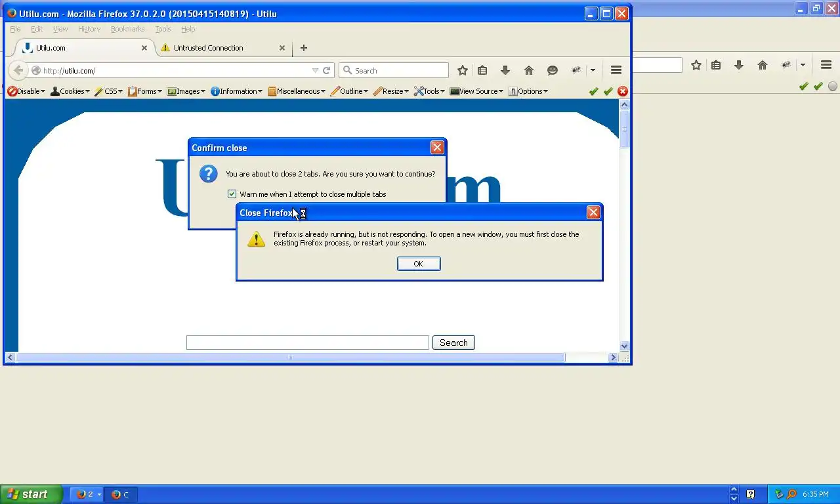840x504 pixels.
Task: Click the Utilu page search text field
Action: pos(308,343)
